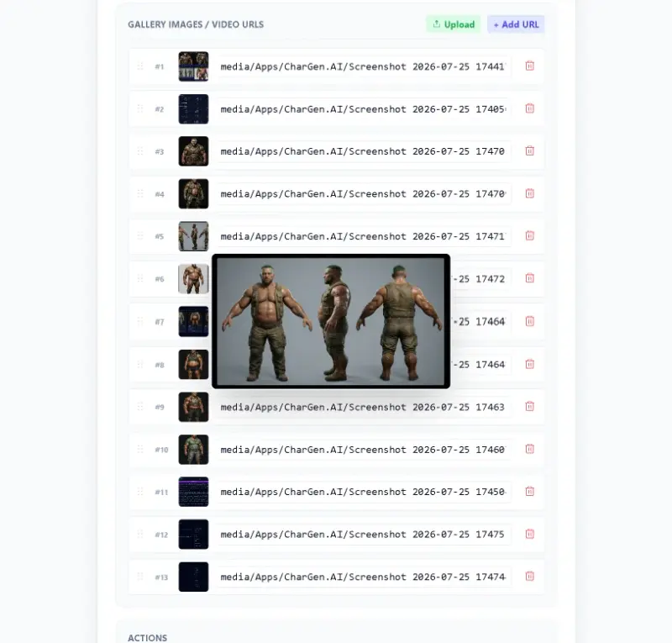Click the visible path text in row #8

click(479, 364)
